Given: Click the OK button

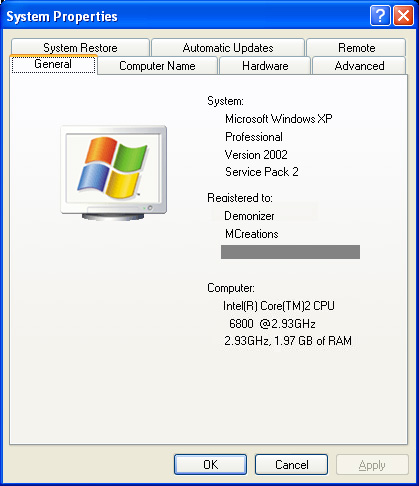Looking at the screenshot, I should [210, 464].
